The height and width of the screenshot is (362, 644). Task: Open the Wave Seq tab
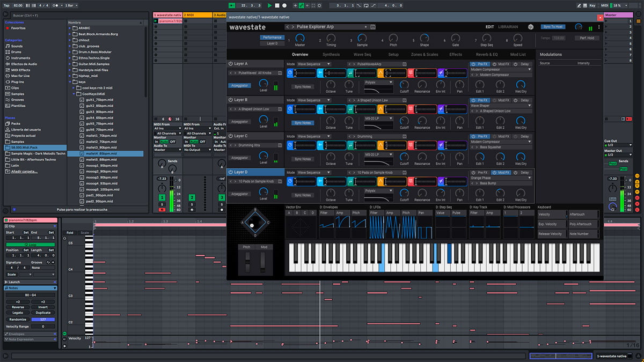point(362,54)
